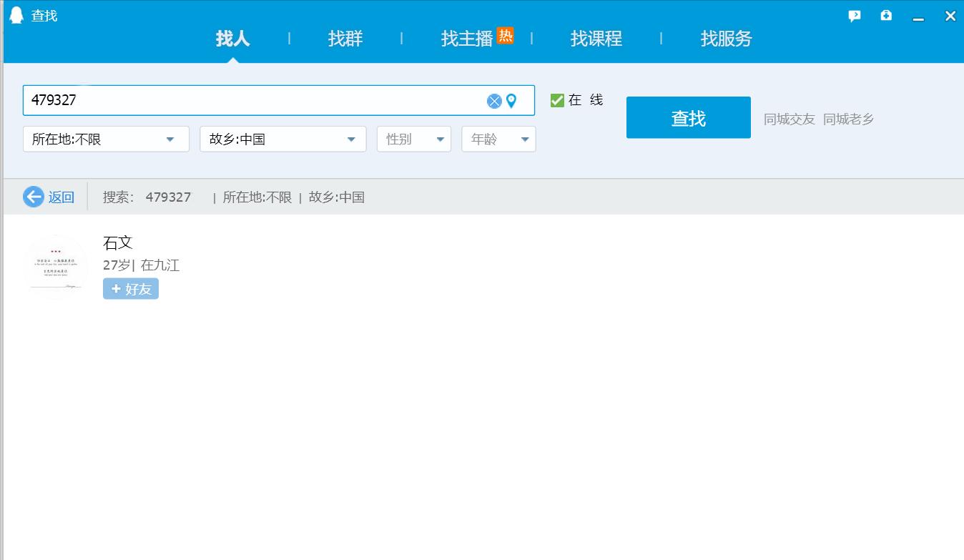Open the feedback chat icon in title bar
Viewport: 964px width, 560px height.
tap(855, 15)
